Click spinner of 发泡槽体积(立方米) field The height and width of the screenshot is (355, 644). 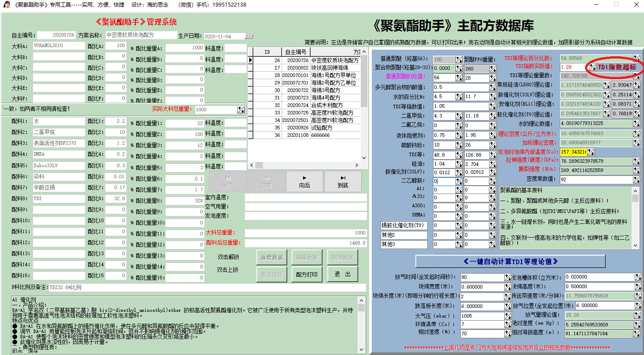point(638,277)
